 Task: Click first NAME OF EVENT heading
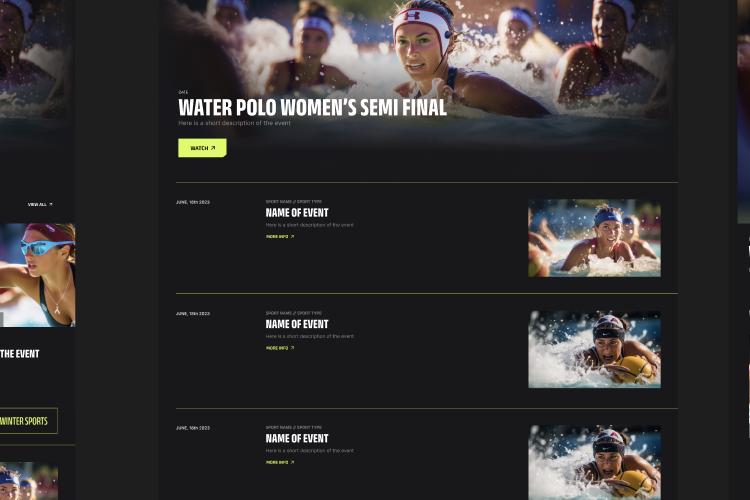click(297, 212)
